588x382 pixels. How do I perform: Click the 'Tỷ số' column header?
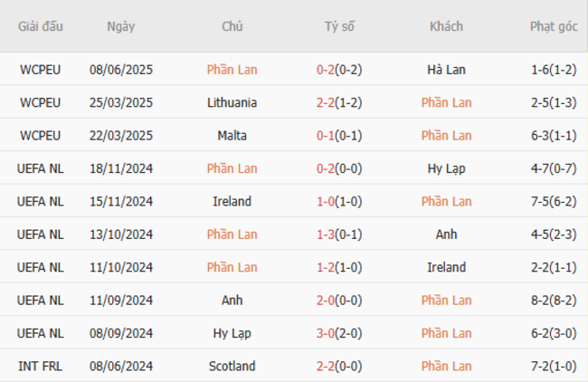click(x=339, y=27)
